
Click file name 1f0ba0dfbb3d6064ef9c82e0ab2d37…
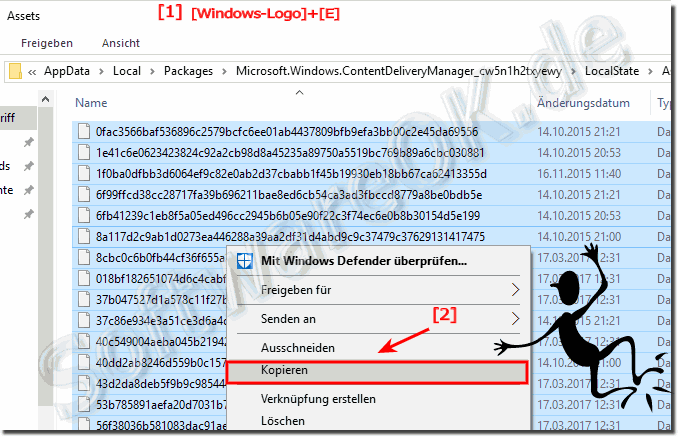[x=291, y=173]
